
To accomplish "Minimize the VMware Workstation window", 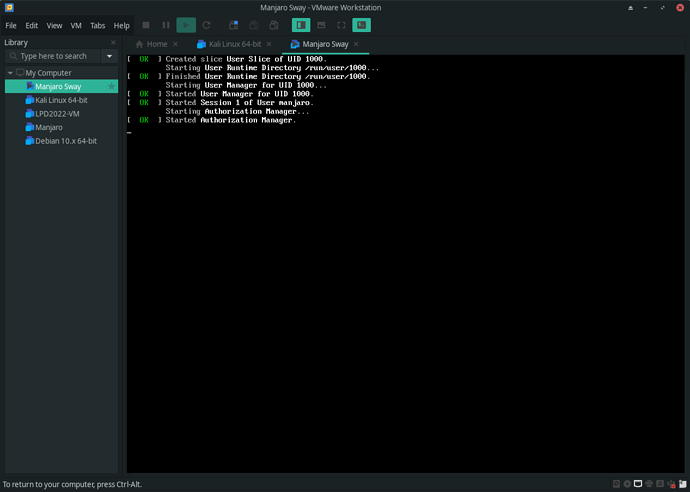I will (x=646, y=7).
